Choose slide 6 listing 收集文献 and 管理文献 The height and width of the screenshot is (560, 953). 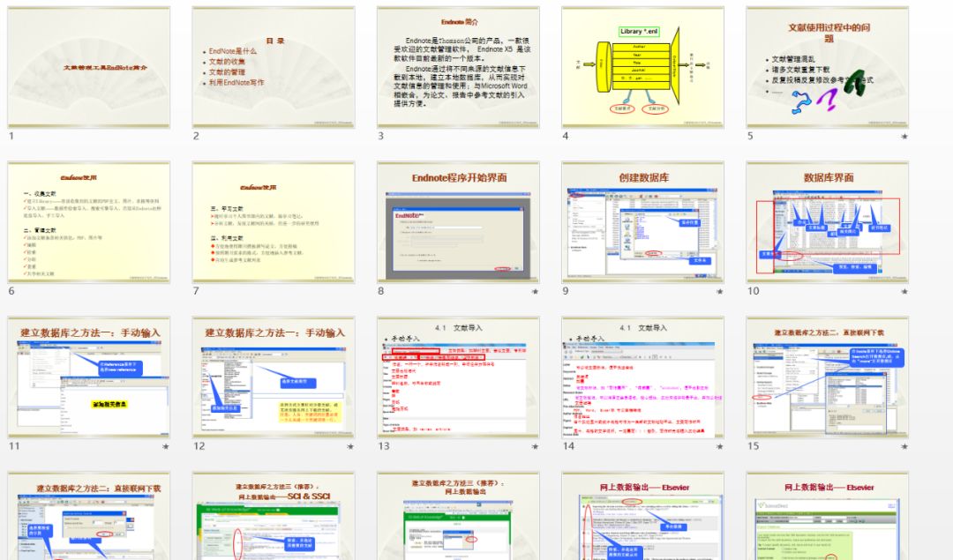point(89,221)
